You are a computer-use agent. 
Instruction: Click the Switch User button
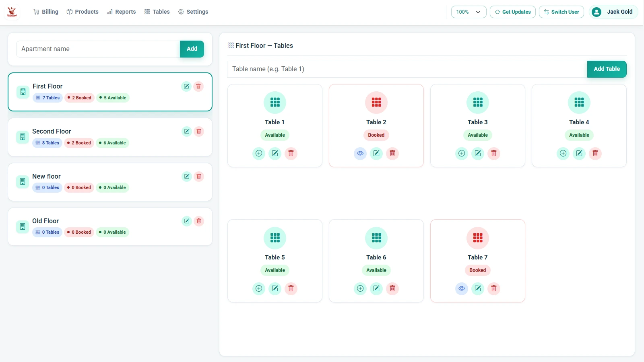(x=561, y=12)
